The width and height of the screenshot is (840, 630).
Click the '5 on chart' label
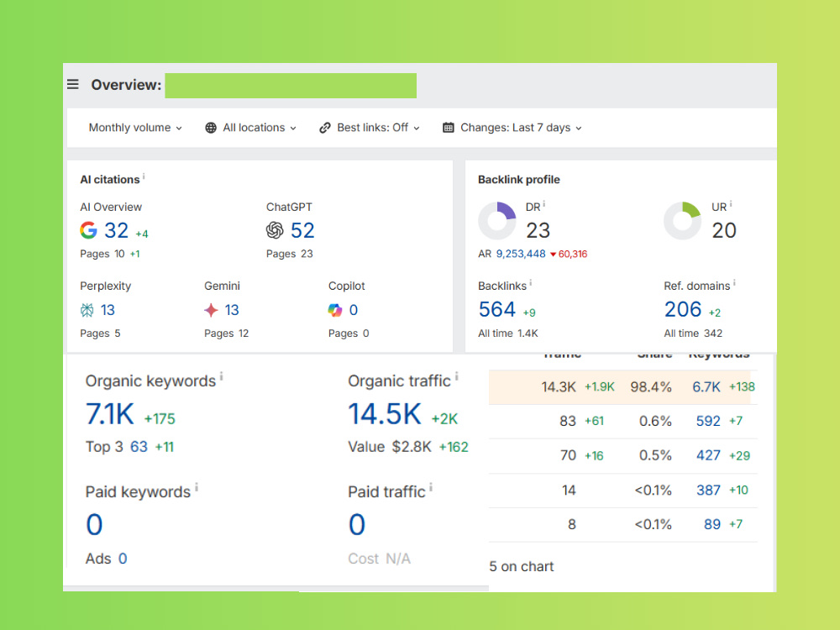(522, 566)
